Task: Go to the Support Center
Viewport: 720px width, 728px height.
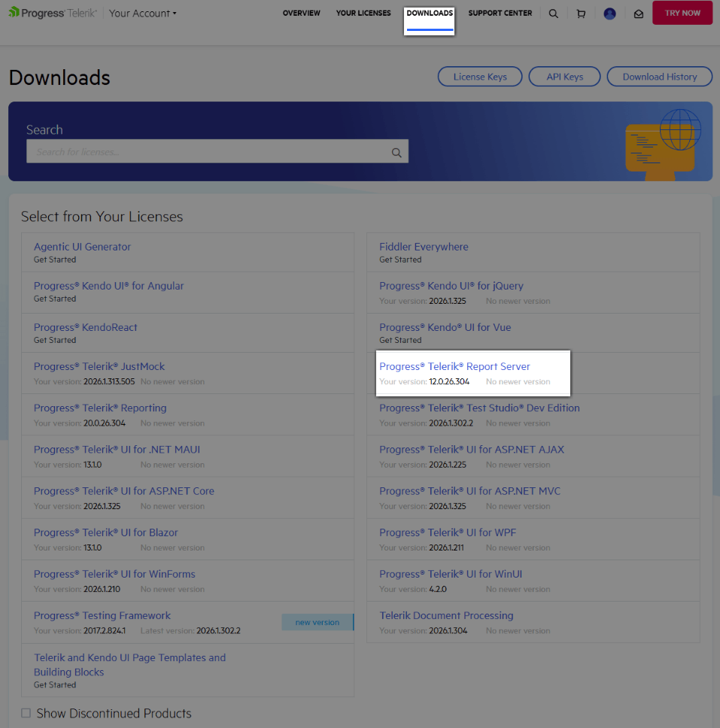Action: (x=500, y=13)
